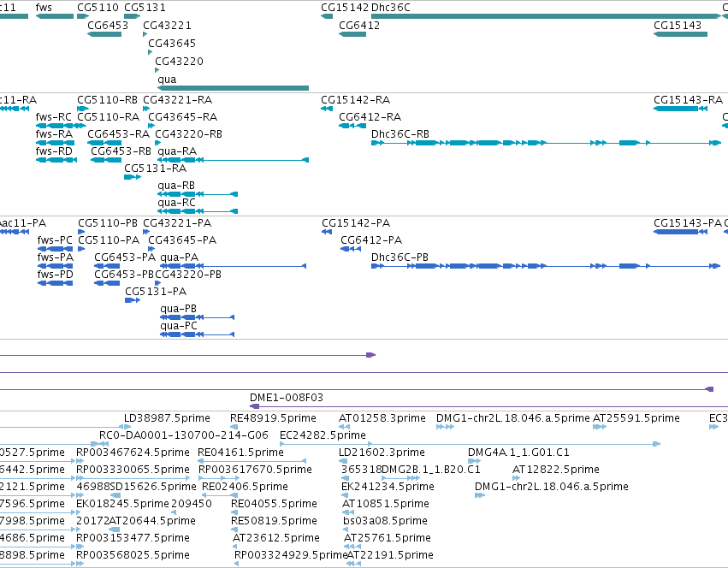Click EST LD21602.3prime

[x=343, y=461]
